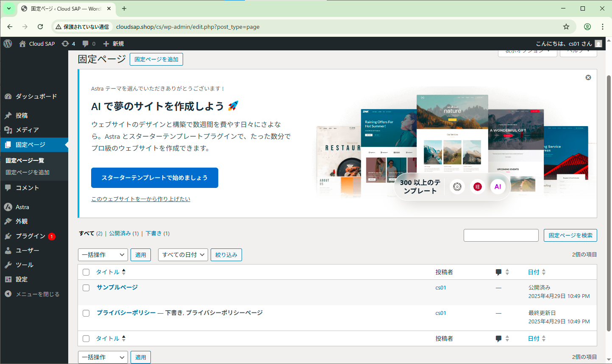Open the サンプルページ title link

tap(117, 287)
